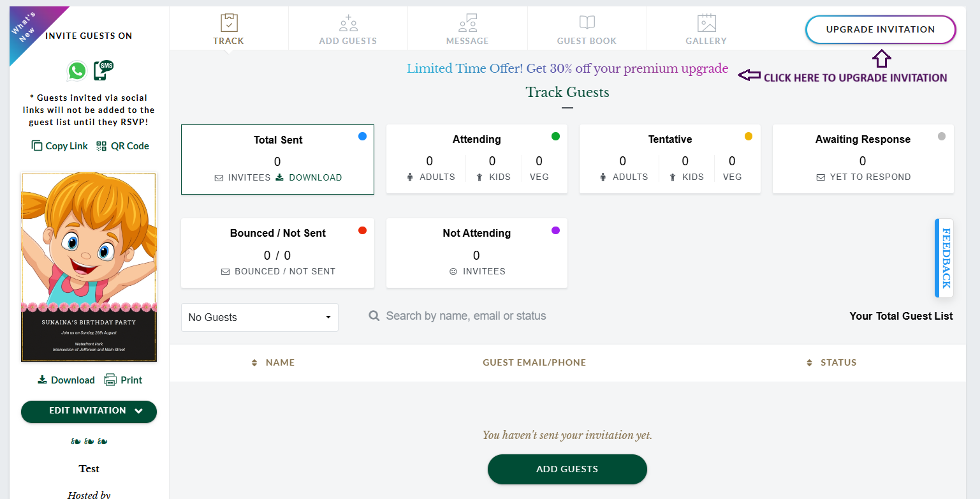The width and height of the screenshot is (980, 499).
Task: Print the invitation card
Action: click(x=123, y=380)
